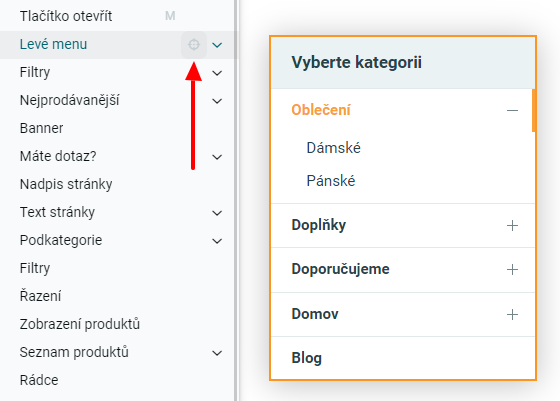Expand Doplňky with its plus icon
This screenshot has width=560, height=401.
(512, 225)
